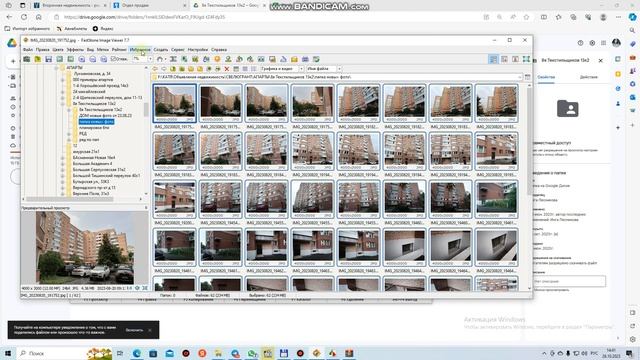Click the 'Яндекс' bookmark in Edge
This screenshot has width=640, height=360.
pyautogui.click(x=103, y=29)
